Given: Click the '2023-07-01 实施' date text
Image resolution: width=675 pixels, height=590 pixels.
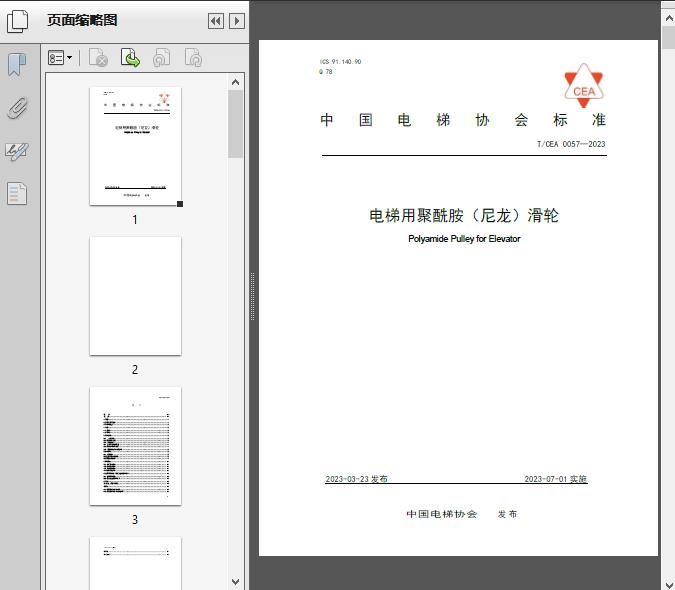Looking at the screenshot, I should point(556,479).
